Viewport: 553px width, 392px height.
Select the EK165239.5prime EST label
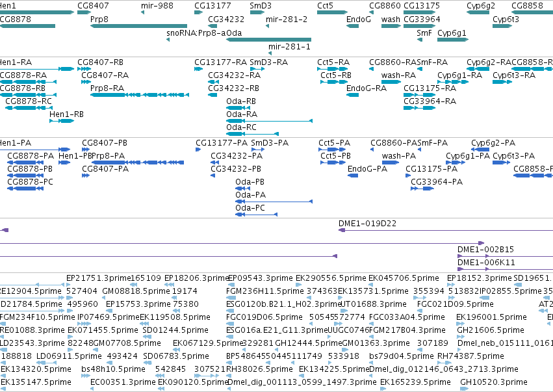pos(415,382)
